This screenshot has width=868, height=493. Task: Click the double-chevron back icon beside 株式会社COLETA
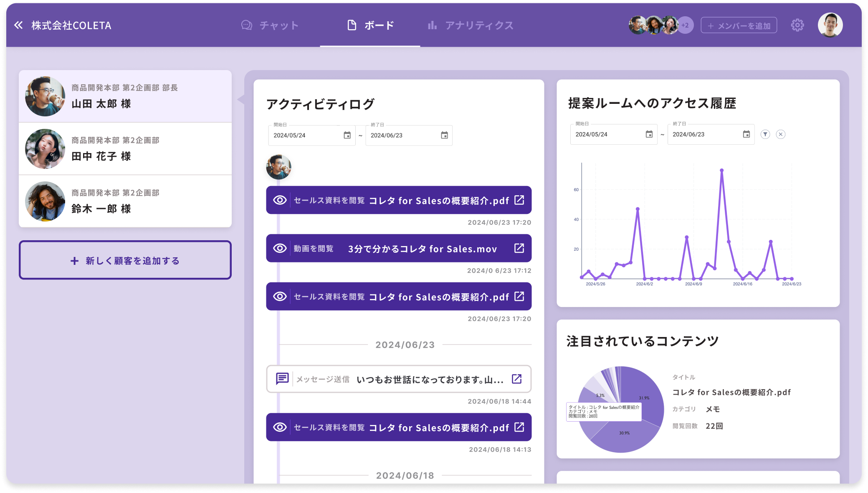[x=18, y=25]
